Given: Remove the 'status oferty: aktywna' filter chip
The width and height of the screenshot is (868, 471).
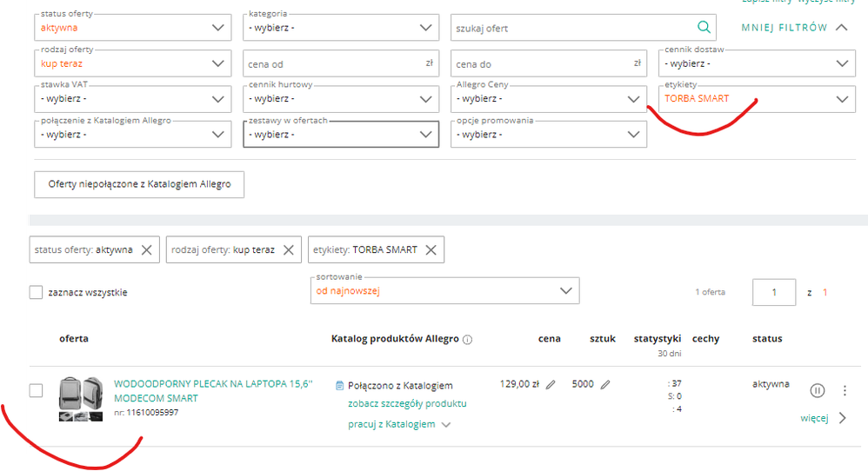Looking at the screenshot, I should [x=147, y=250].
